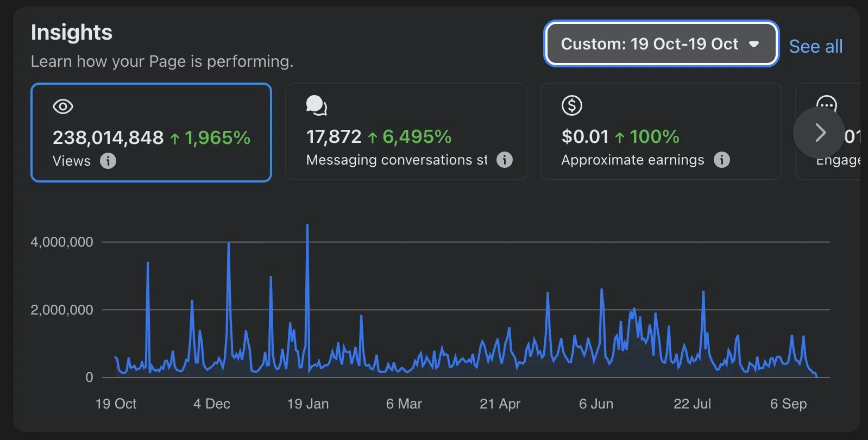Click the 4,000,000 y-axis label
Image resolution: width=868 pixels, height=440 pixels.
click(x=62, y=242)
